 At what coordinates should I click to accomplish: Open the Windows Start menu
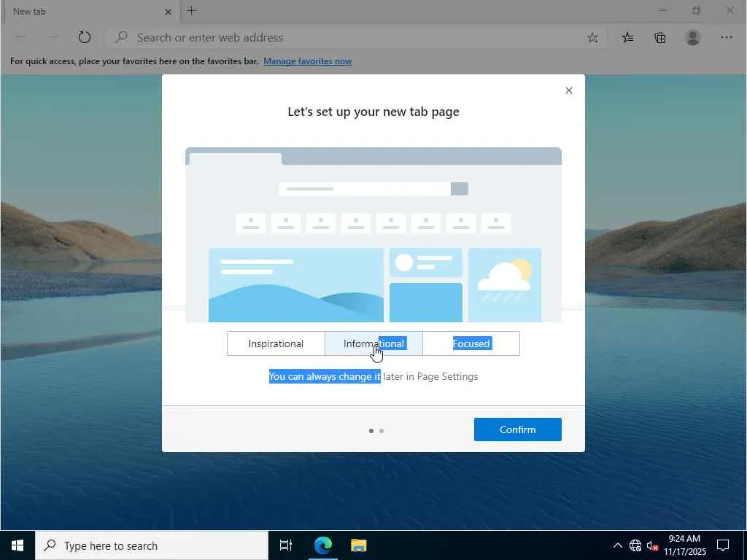pos(18,545)
